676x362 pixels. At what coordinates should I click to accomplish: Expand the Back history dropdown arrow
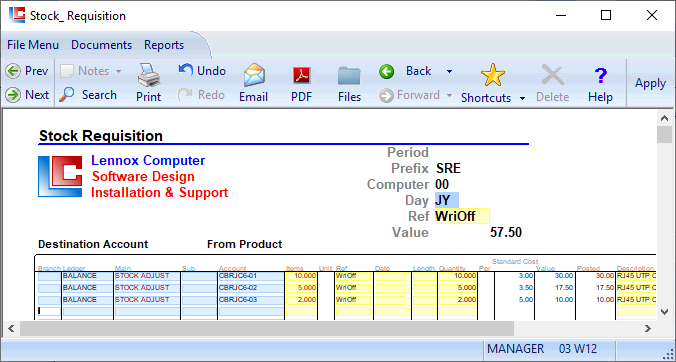(449, 71)
